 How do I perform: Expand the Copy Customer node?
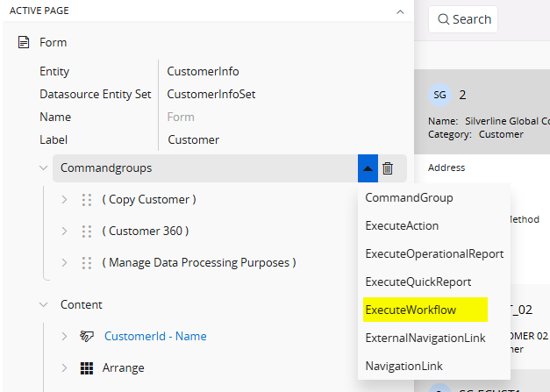(64, 199)
